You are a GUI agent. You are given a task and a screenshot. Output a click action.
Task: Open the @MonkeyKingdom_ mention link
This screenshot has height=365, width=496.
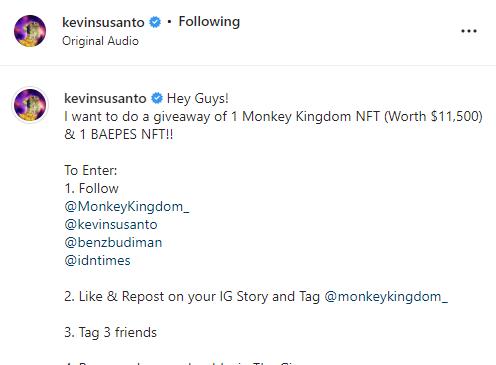click(x=127, y=207)
